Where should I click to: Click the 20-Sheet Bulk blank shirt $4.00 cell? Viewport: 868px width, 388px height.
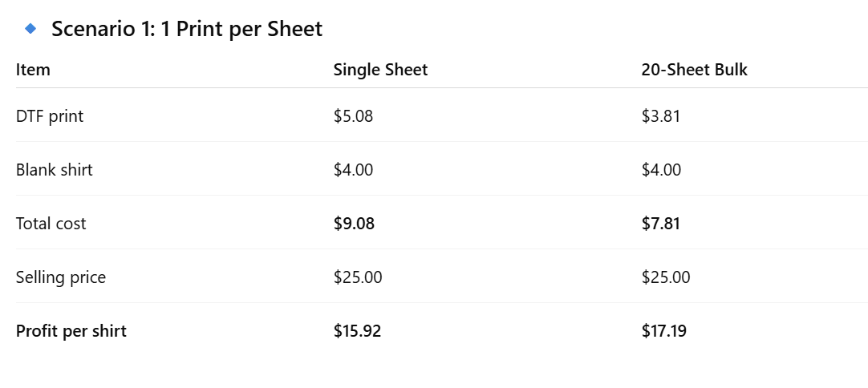point(661,170)
